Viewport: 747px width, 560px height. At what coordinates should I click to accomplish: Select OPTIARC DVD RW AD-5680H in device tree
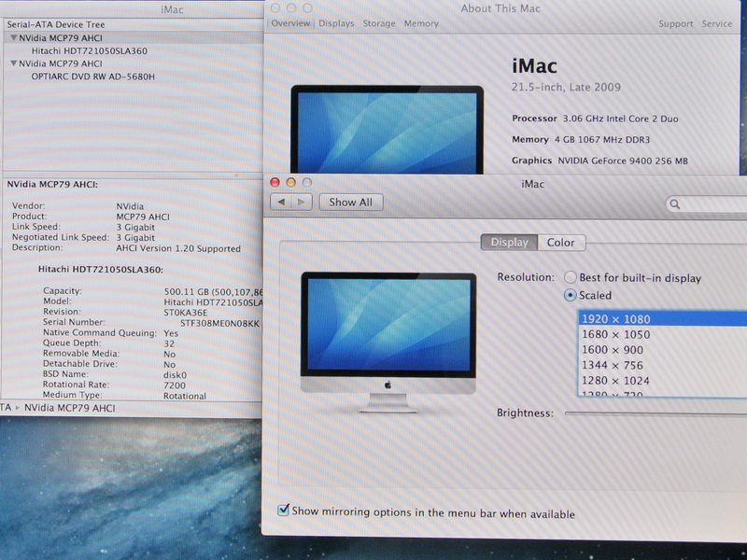click(92, 77)
